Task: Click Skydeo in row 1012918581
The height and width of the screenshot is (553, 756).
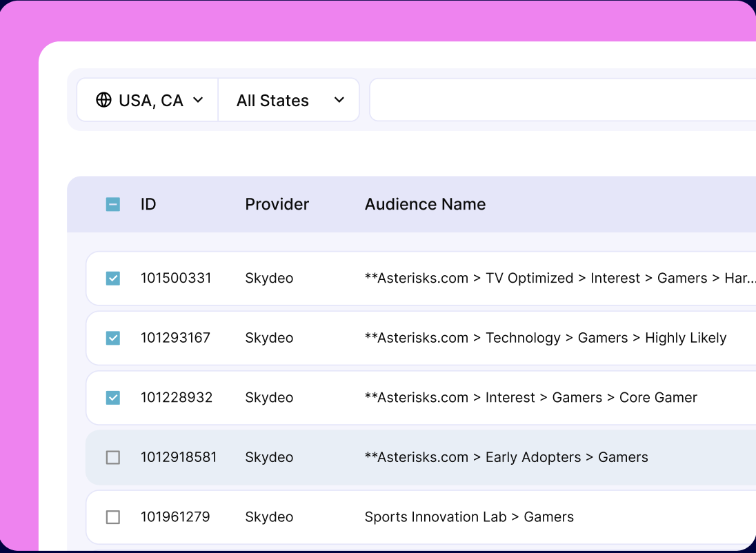Action: (269, 457)
